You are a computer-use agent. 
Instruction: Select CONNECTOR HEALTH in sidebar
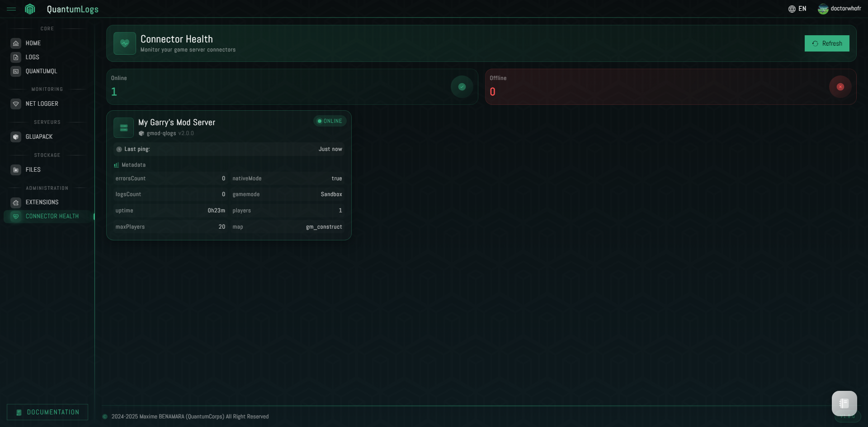coord(47,216)
